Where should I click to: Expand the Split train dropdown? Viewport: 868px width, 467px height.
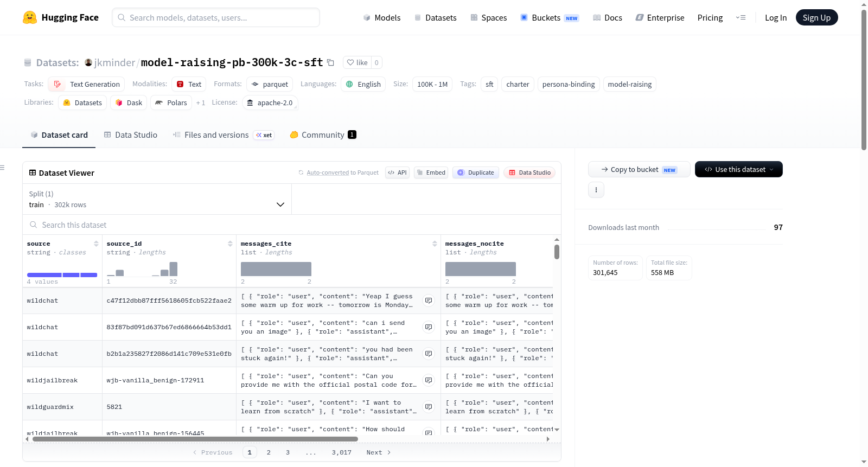coord(157,199)
